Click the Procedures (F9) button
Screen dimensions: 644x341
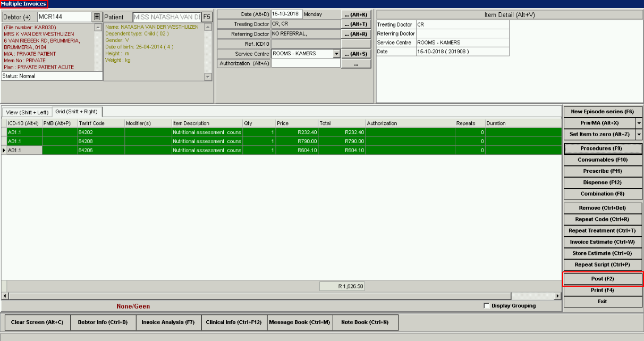[603, 148]
